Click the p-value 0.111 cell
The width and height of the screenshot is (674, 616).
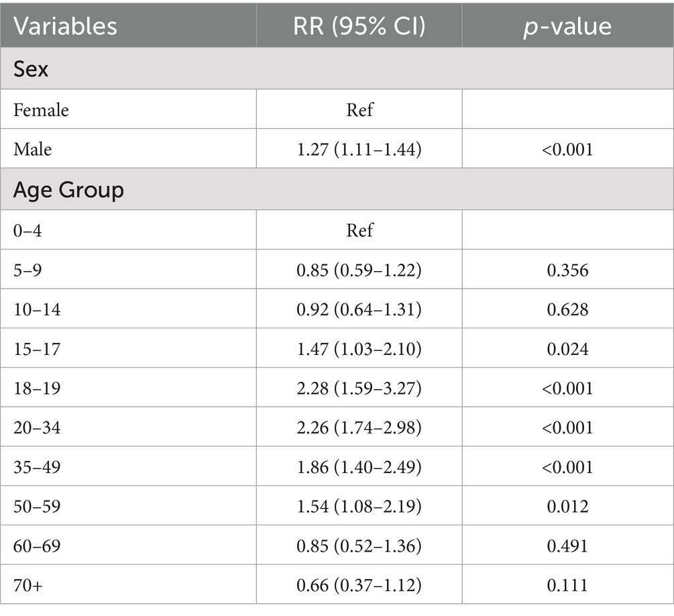(x=567, y=584)
